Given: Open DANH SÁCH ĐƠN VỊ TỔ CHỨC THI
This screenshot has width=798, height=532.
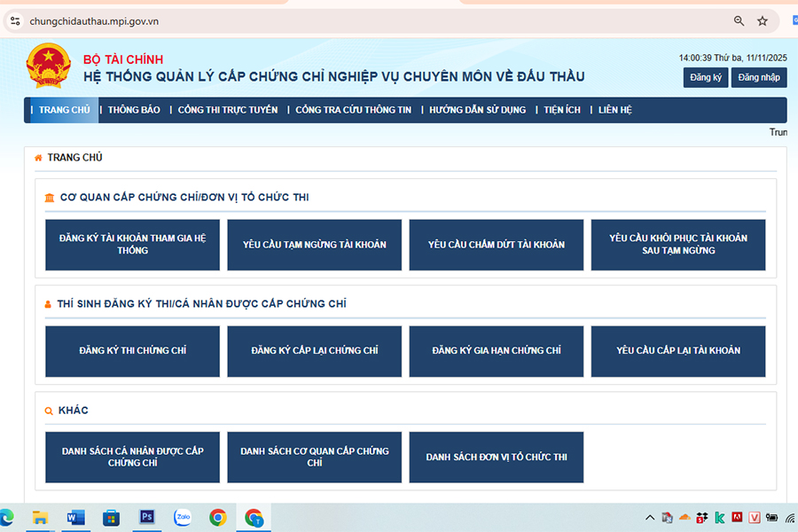Looking at the screenshot, I should tap(496, 458).
